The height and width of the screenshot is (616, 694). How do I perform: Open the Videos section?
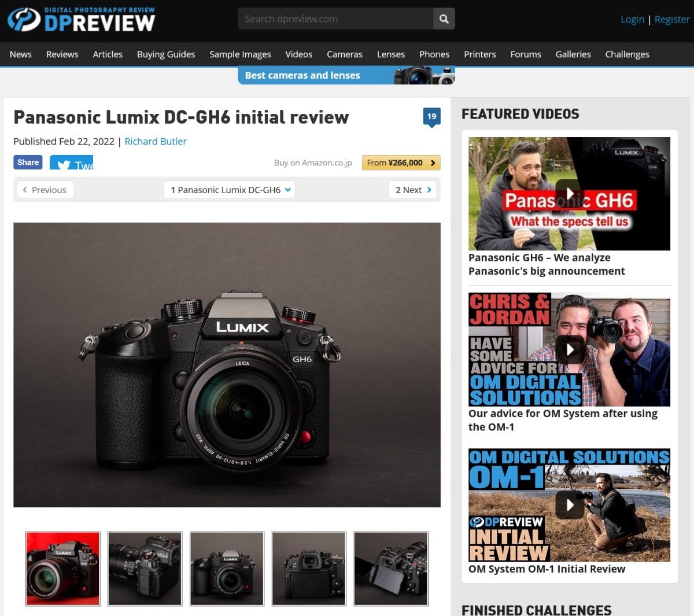pyautogui.click(x=299, y=54)
